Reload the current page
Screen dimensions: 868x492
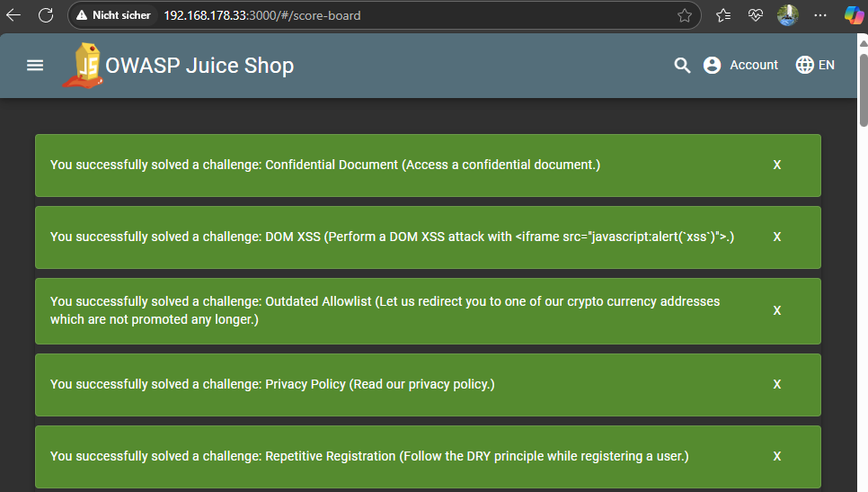[46, 15]
